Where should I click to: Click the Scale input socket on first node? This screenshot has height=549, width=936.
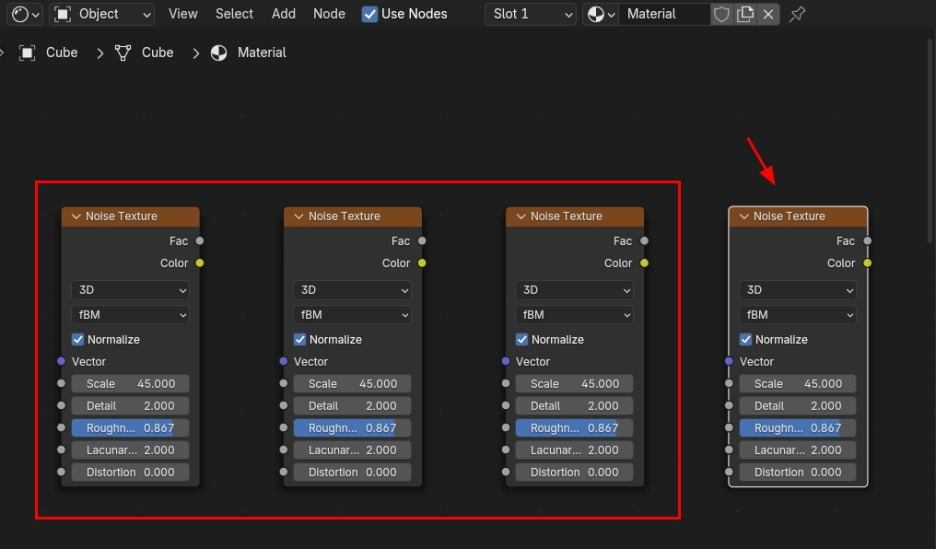(x=61, y=383)
